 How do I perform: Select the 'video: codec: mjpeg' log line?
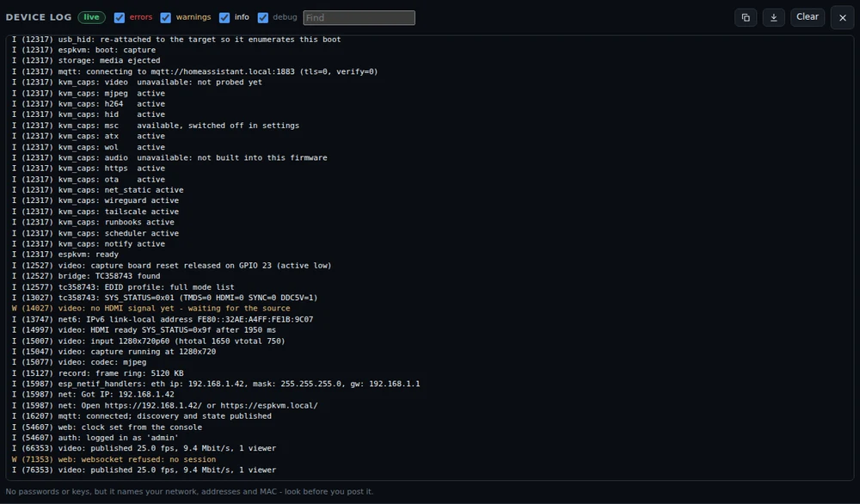[79, 362]
